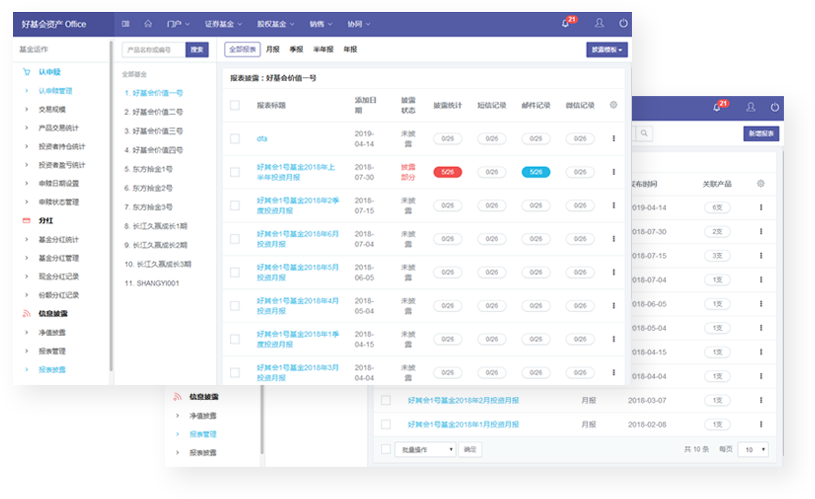Click the user profile icon in the front window header

(x=599, y=23)
